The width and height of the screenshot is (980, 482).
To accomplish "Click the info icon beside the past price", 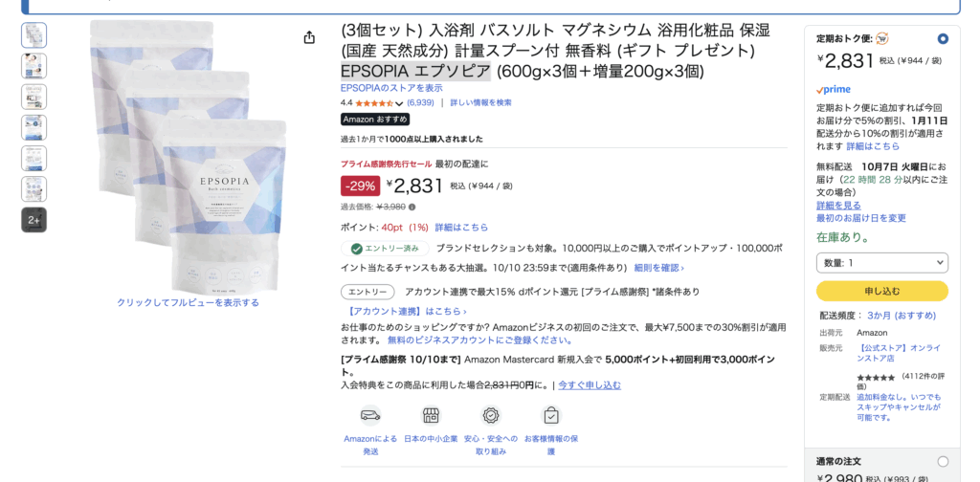I will pyautogui.click(x=412, y=207).
